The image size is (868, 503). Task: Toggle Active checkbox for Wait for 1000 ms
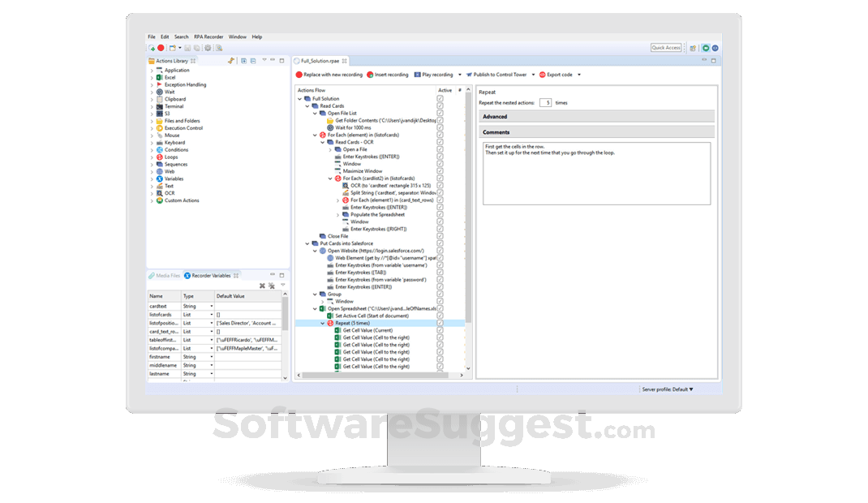pyautogui.click(x=440, y=127)
